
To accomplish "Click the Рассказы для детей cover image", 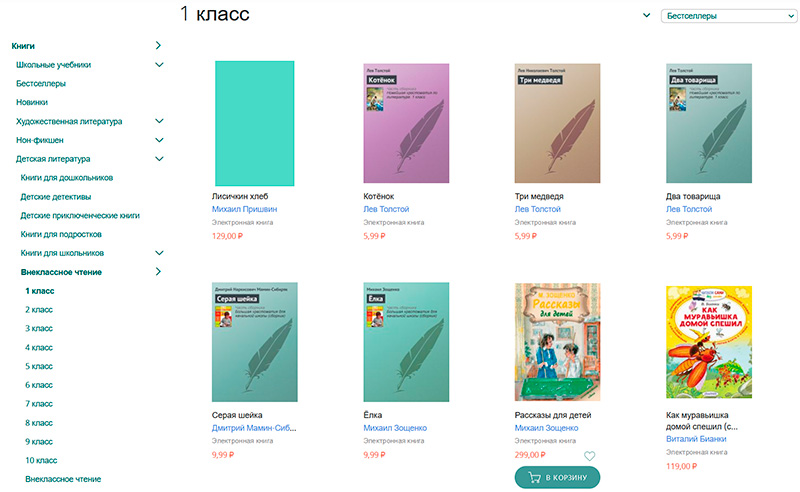I will [x=557, y=343].
